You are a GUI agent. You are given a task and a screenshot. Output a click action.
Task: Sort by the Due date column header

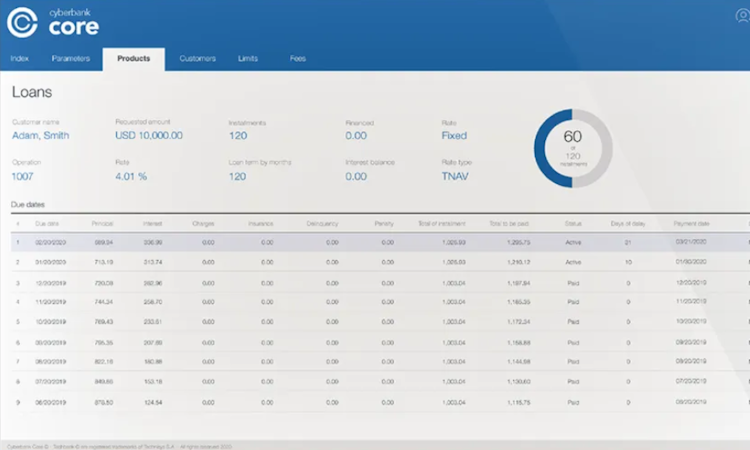[47, 223]
